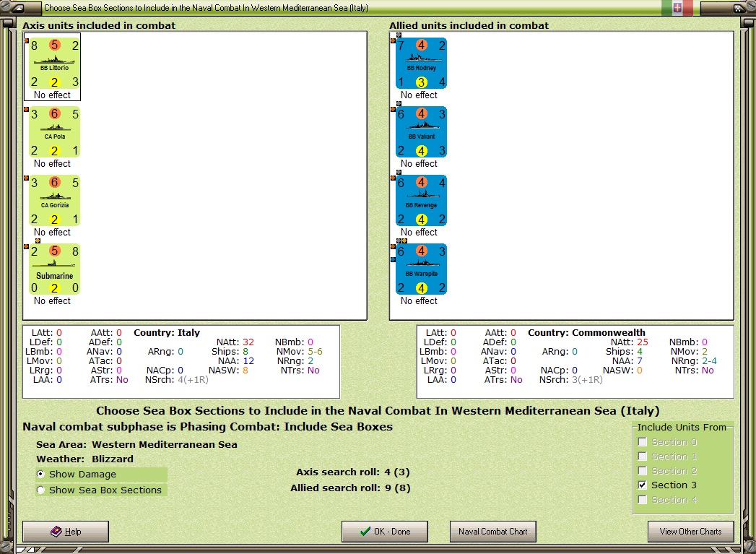The width and height of the screenshot is (756, 554).
Task: Click the Country: Commonwealth label
Action: 586,333
